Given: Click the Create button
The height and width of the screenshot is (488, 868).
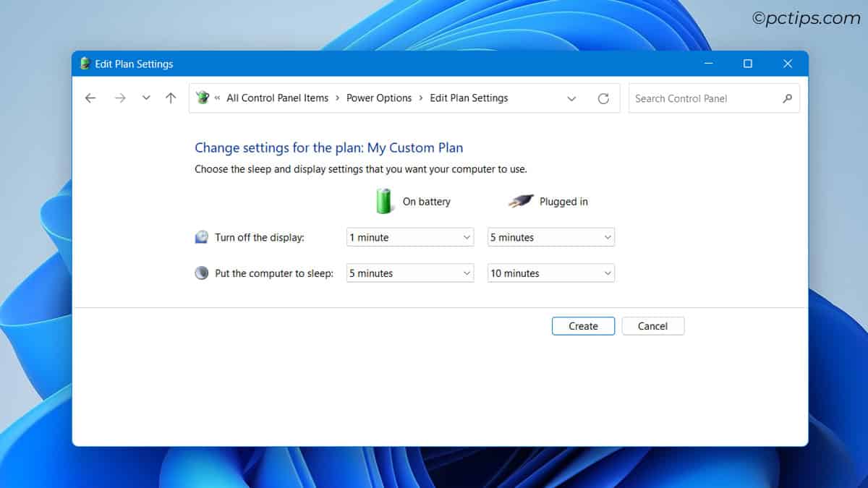Looking at the screenshot, I should (x=582, y=325).
